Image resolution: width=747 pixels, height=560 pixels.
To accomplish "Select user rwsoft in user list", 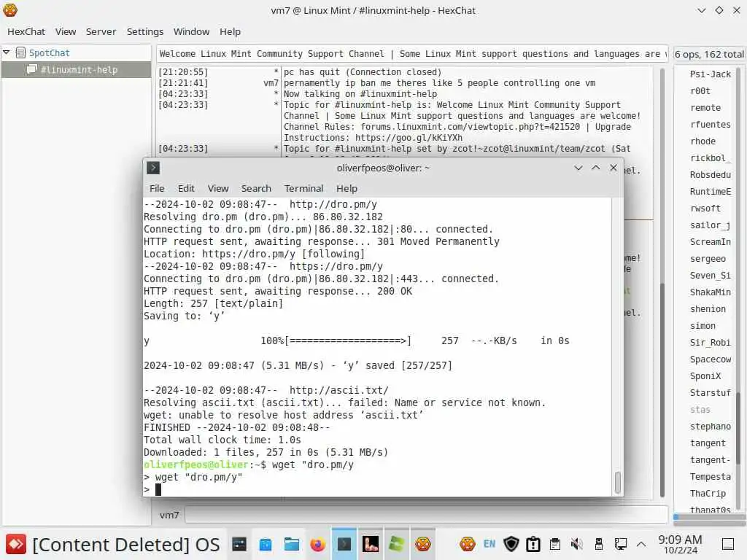I will (705, 208).
